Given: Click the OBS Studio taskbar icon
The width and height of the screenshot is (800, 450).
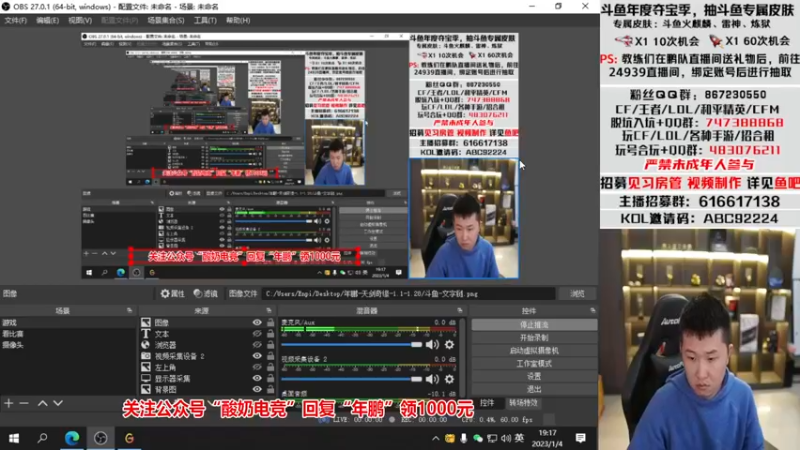Looking at the screenshot, I should 101,438.
